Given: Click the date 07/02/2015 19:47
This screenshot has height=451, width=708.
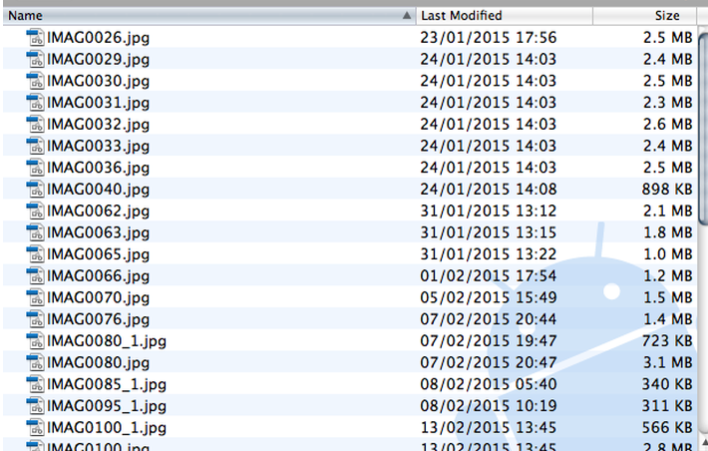Looking at the screenshot, I should tap(489, 341).
